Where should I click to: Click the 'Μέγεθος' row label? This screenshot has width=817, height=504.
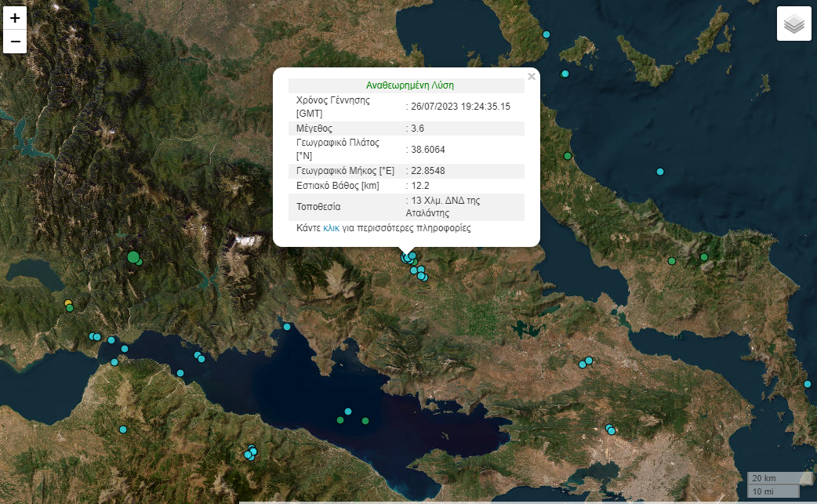[x=314, y=128]
